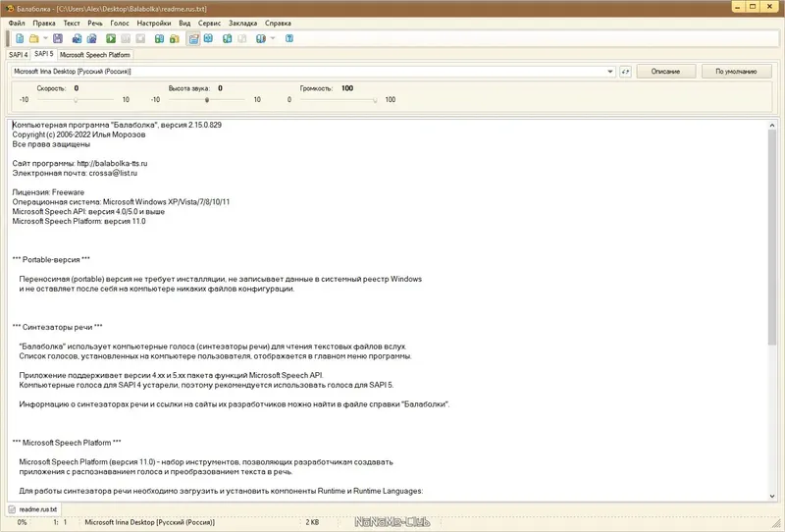Click the readme.rus.txt document tab
Image resolution: width=785 pixels, height=532 pixels.
pos(33,509)
